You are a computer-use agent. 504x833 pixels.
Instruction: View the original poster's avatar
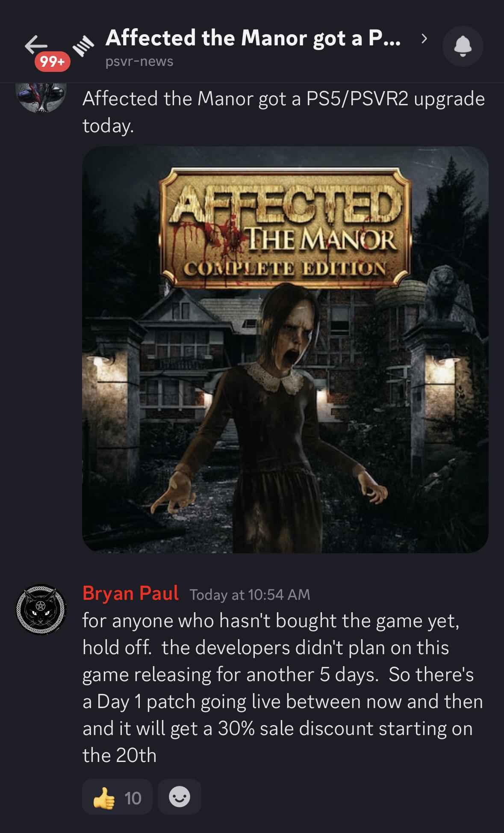coord(41,98)
